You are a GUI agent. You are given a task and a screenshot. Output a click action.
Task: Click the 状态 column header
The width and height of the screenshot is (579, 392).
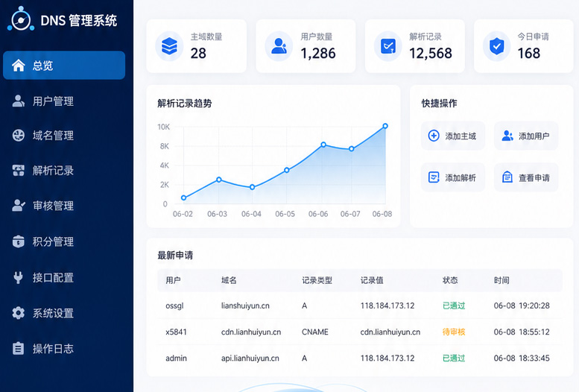(x=450, y=280)
